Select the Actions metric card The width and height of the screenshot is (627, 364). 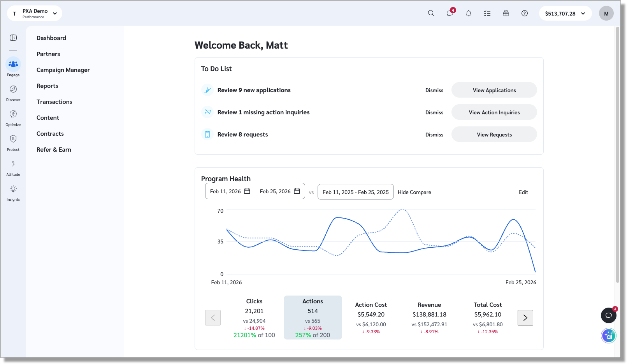(313, 317)
